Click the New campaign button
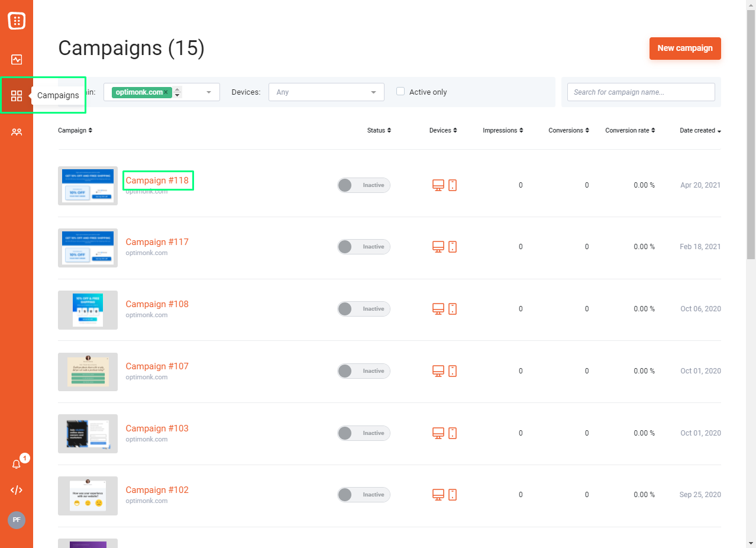This screenshot has width=756, height=548. [x=685, y=49]
